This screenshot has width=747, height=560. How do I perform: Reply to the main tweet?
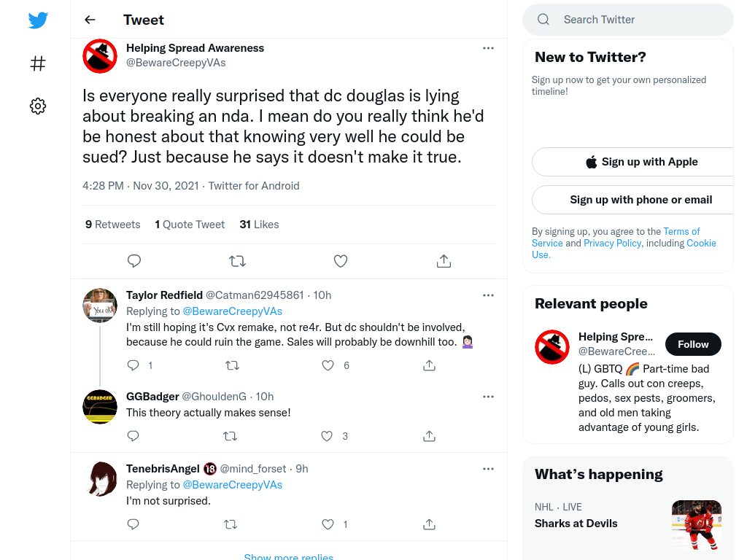(134, 261)
